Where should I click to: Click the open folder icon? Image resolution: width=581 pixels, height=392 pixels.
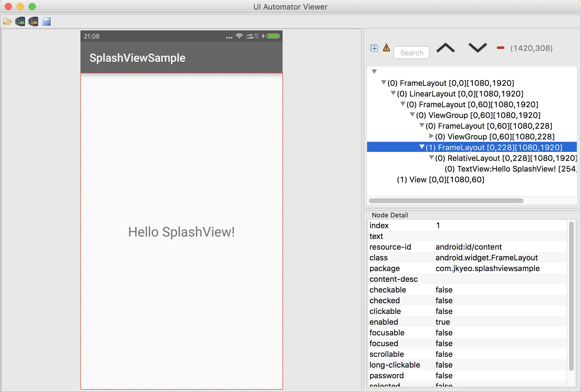7,21
